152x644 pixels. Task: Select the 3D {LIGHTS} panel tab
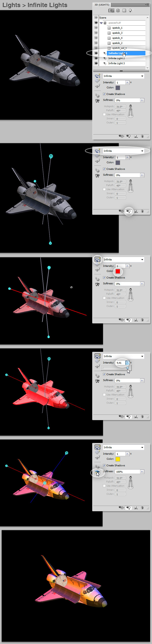[x=102, y=5]
